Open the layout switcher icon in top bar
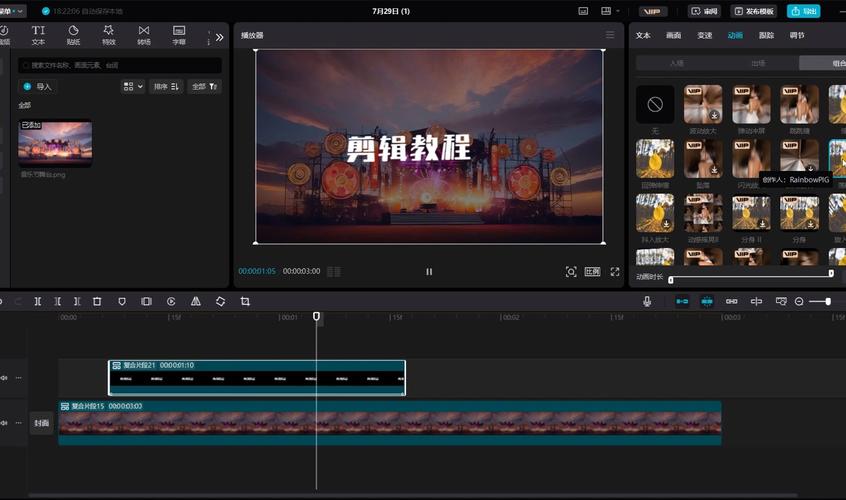 tap(606, 11)
